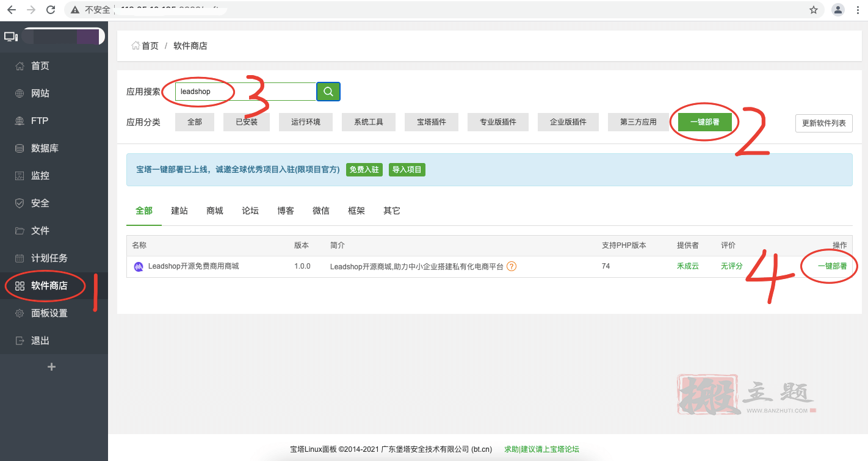Screen dimensions: 868x461
Task: Open 首页 in the sidebar
Action: (x=54, y=66)
